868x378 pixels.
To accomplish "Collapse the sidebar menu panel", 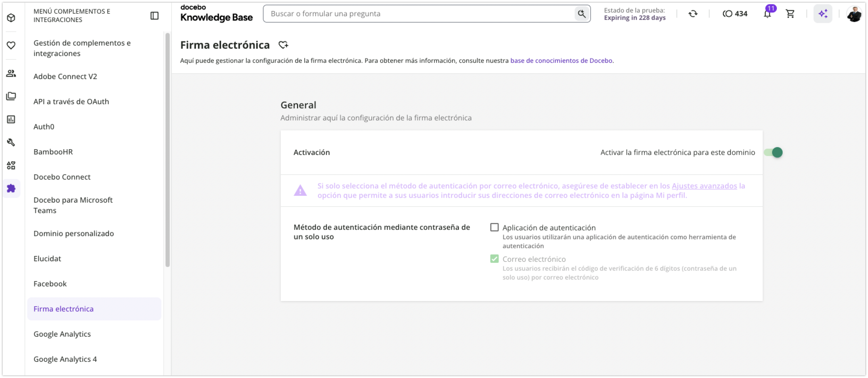I will tap(154, 15).
